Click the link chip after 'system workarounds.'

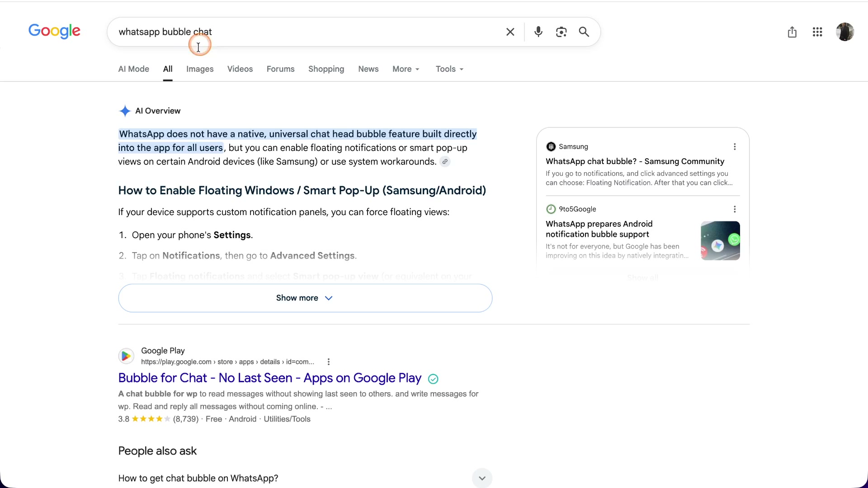(x=445, y=162)
